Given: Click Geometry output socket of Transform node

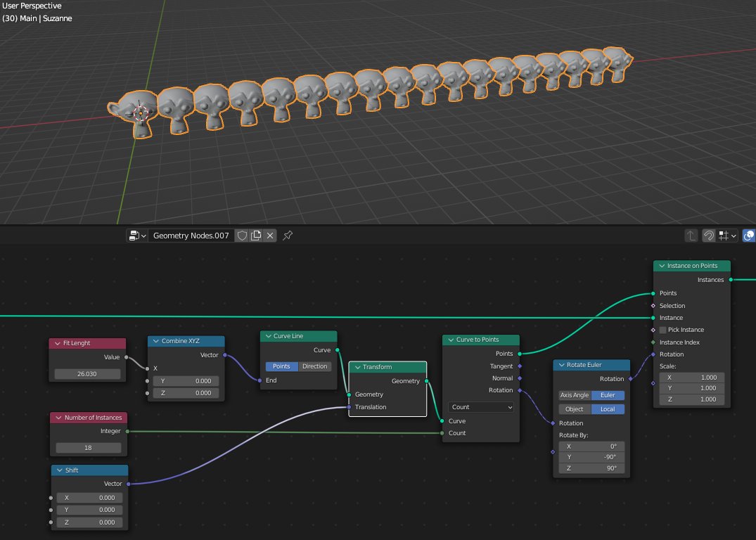Looking at the screenshot, I should [x=427, y=381].
